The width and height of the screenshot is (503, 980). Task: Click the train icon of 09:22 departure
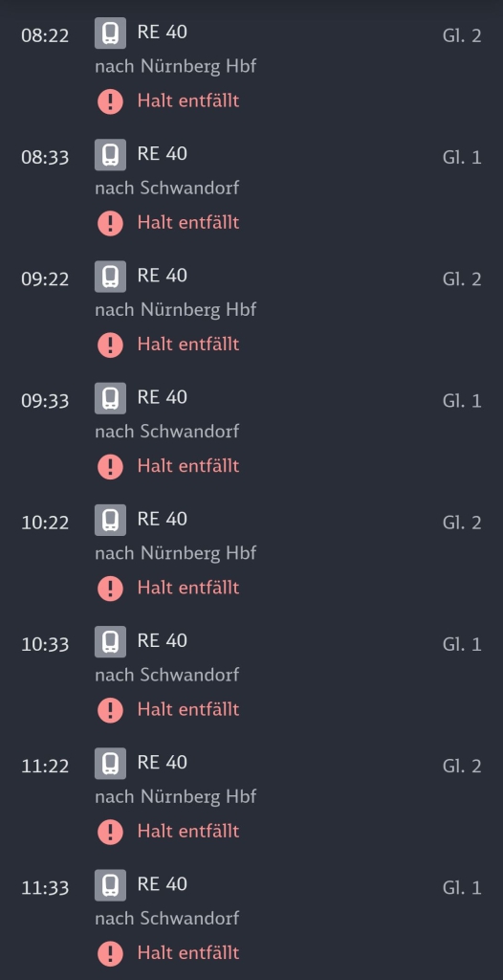click(110, 277)
